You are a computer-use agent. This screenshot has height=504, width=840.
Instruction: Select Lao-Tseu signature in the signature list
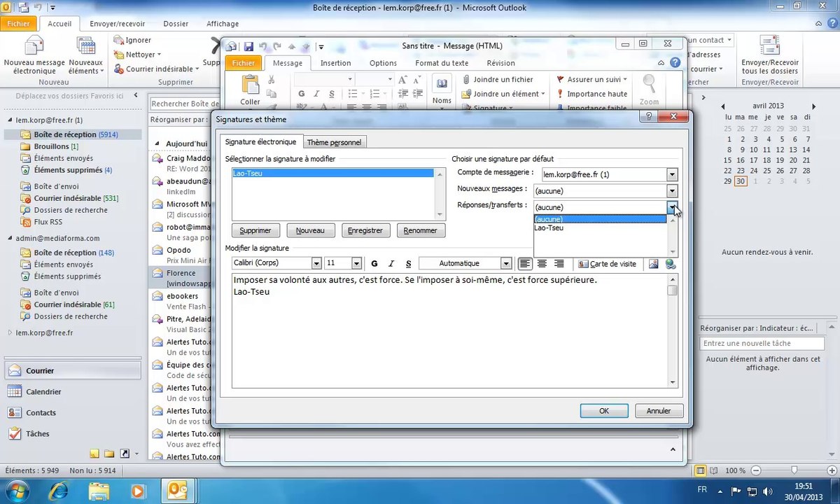[332, 173]
